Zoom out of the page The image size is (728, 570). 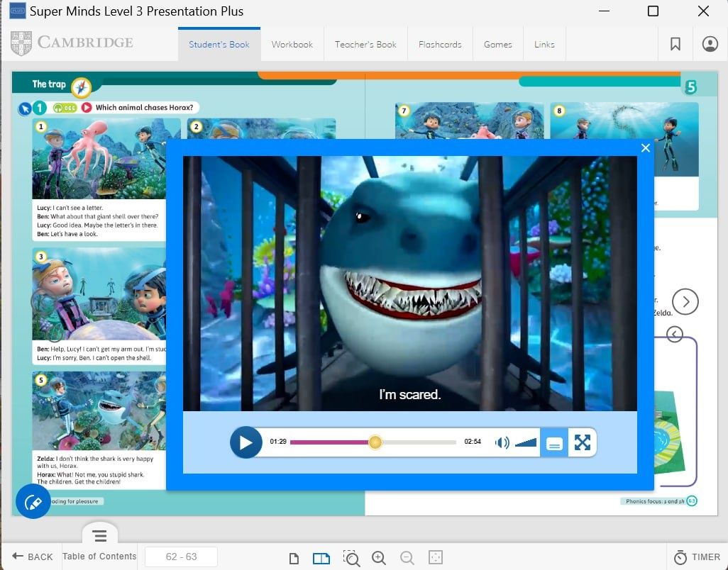[x=407, y=558]
